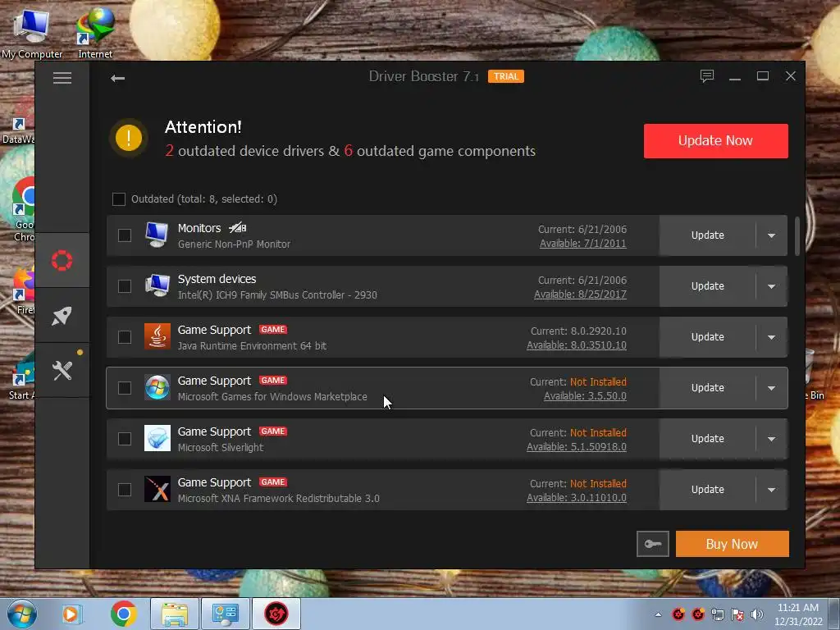Open Available: 8/25/2017 driver link
The width and height of the screenshot is (840, 630).
(580, 294)
